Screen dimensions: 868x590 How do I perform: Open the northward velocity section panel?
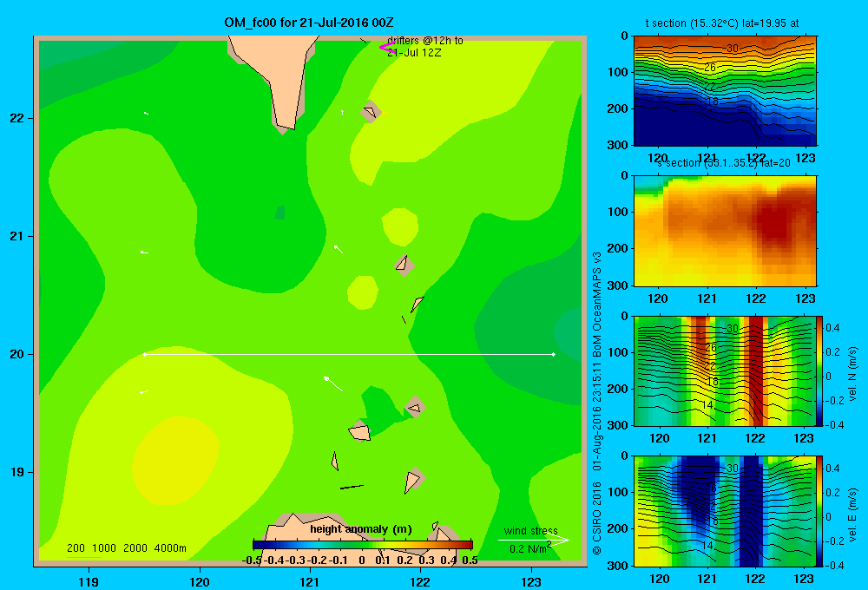725,370
